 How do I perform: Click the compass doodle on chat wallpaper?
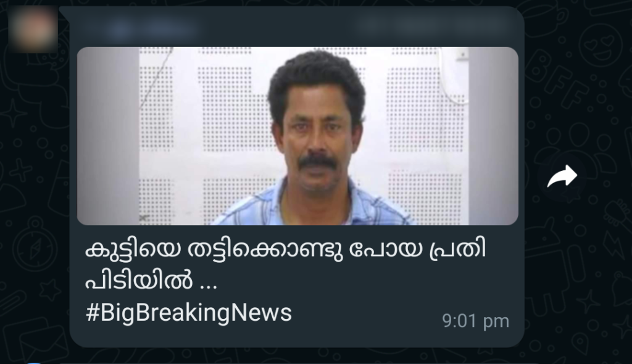tap(35, 245)
